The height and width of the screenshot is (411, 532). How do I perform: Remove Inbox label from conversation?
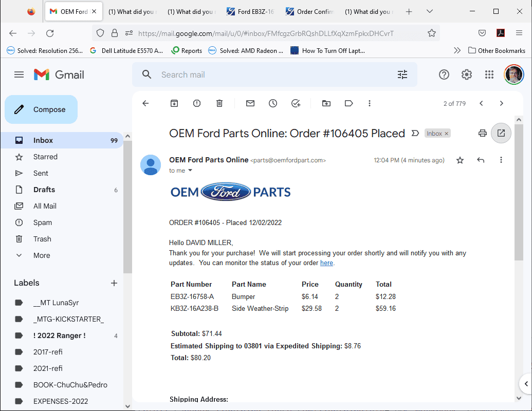447,134
